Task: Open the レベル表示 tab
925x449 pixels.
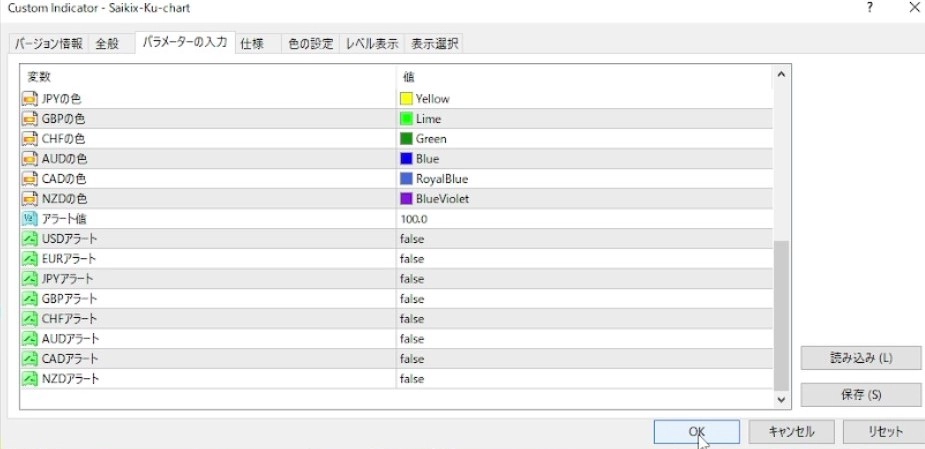Action: [372, 44]
